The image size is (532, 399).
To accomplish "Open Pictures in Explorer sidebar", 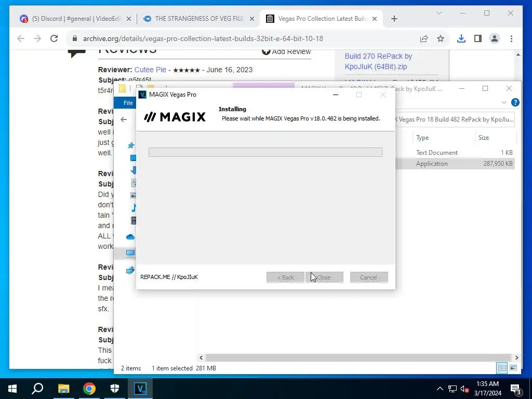I will [134, 195].
